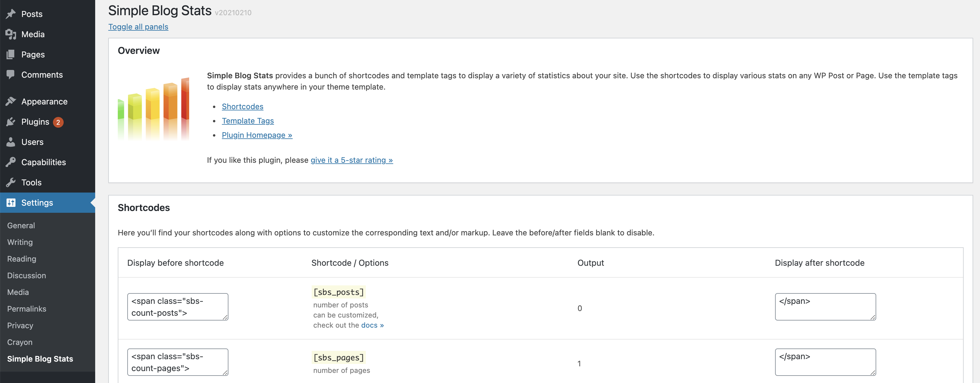
Task: Follow the Template Tags link
Action: coord(248,121)
